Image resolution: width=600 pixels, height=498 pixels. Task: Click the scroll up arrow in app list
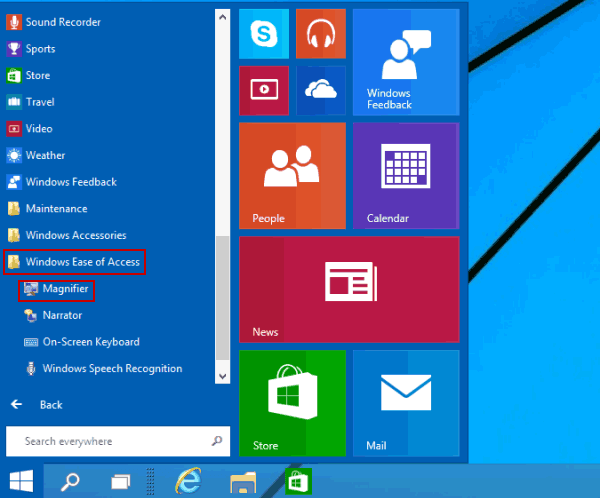point(223,17)
